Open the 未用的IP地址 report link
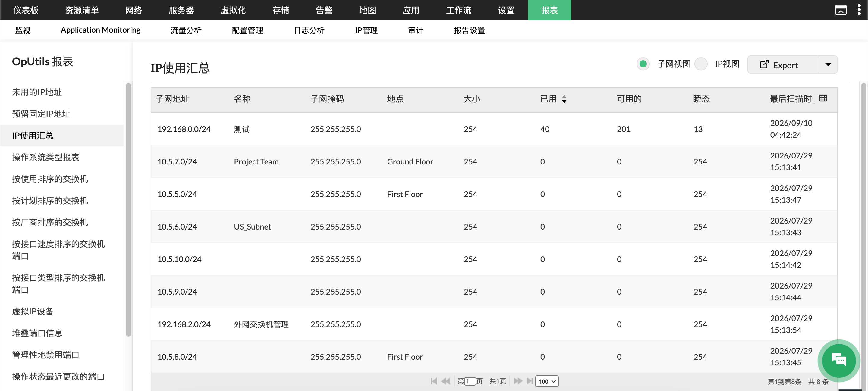 tap(37, 92)
